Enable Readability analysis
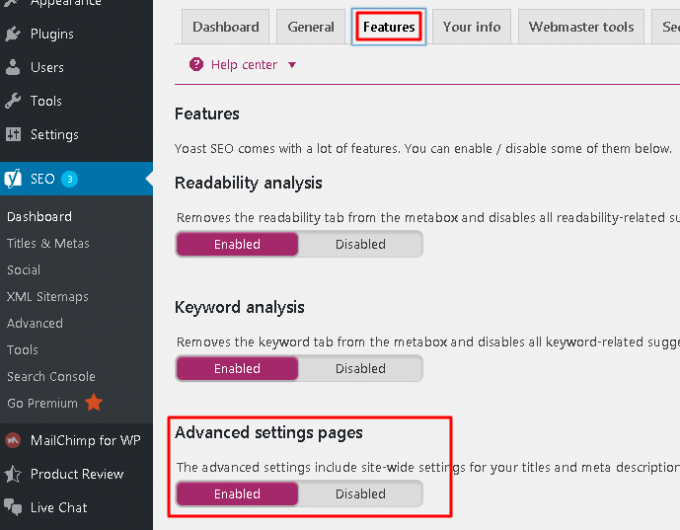 237,244
